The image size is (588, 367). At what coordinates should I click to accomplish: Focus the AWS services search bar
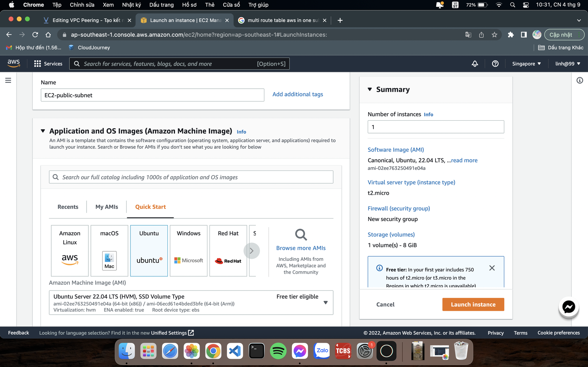pos(179,64)
